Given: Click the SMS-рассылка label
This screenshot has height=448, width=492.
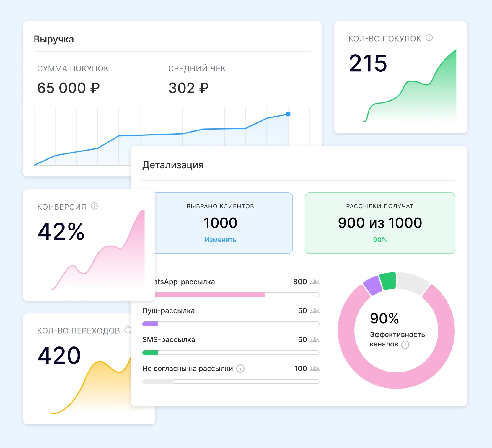Looking at the screenshot, I should [x=169, y=340].
